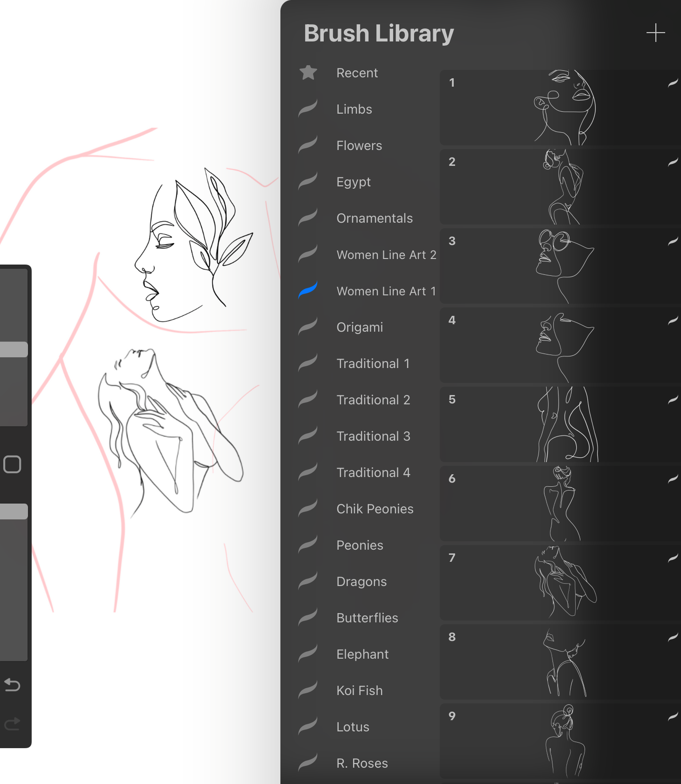Viewport: 681px width, 784px height.
Task: Open the Flowers brush set
Action: pyautogui.click(x=359, y=146)
